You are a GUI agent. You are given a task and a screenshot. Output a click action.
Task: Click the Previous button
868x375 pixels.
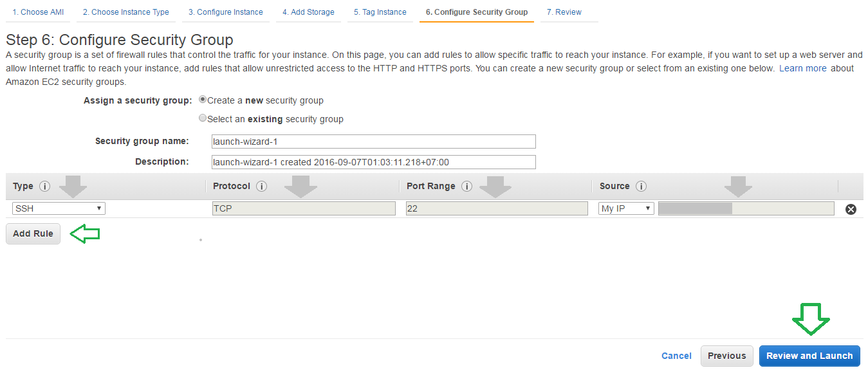(726, 356)
